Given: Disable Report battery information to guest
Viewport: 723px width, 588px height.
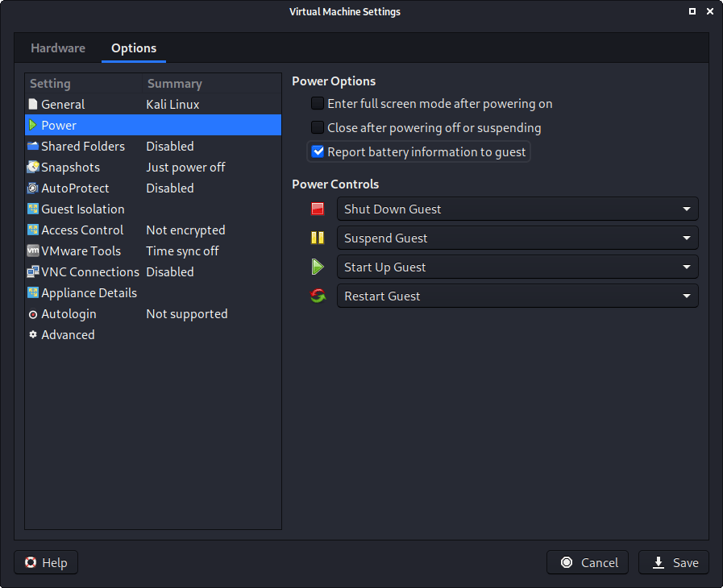Looking at the screenshot, I should pos(318,151).
